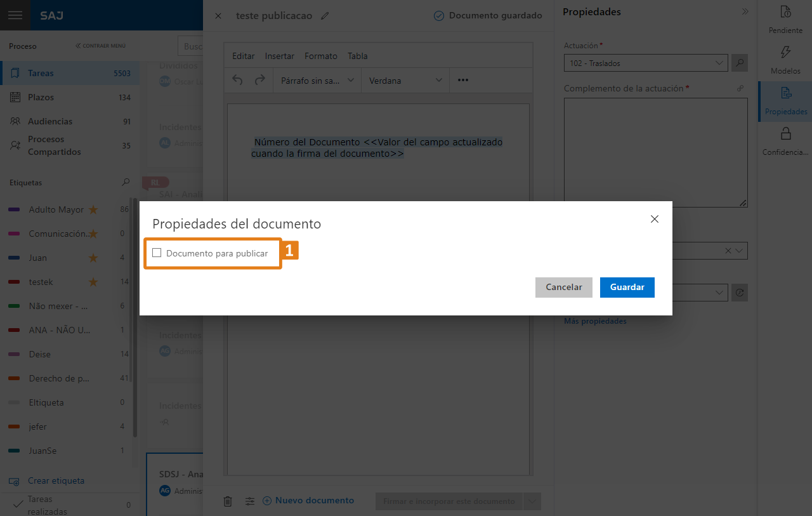Screen dimensions: 812x516
Task: Select the Não mexer tag
Action: (58, 306)
